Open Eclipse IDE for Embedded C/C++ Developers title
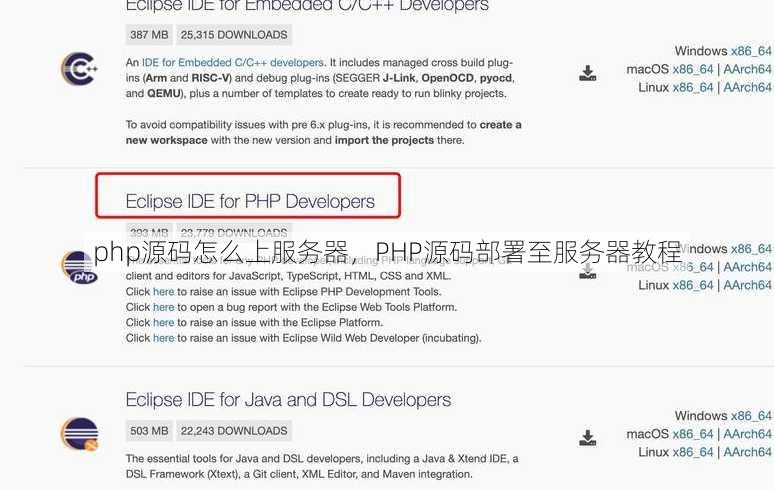 point(307,6)
